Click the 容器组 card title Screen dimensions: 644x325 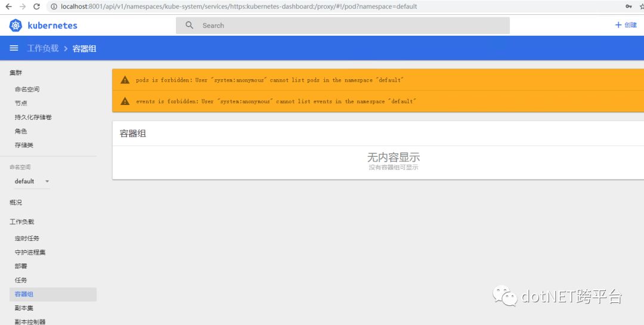[x=132, y=134]
